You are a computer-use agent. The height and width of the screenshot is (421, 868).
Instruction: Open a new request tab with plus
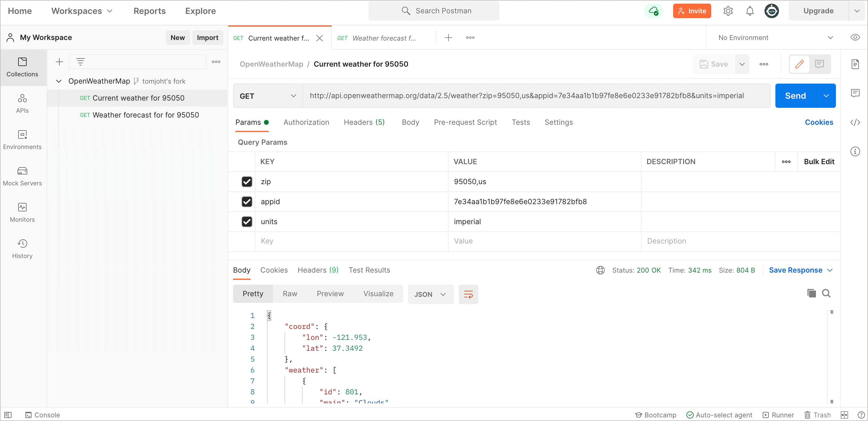tap(448, 38)
